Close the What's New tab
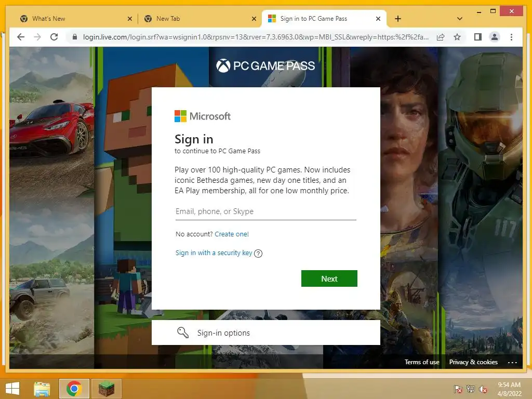This screenshot has width=532, height=399. pyautogui.click(x=129, y=19)
